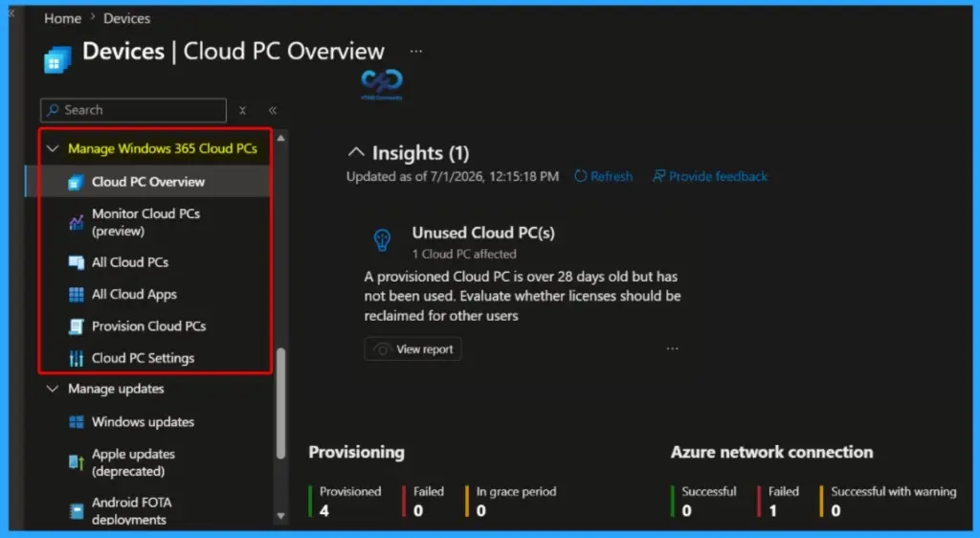The image size is (980, 538).
Task: Click in the sidebar Search field
Action: (133, 110)
